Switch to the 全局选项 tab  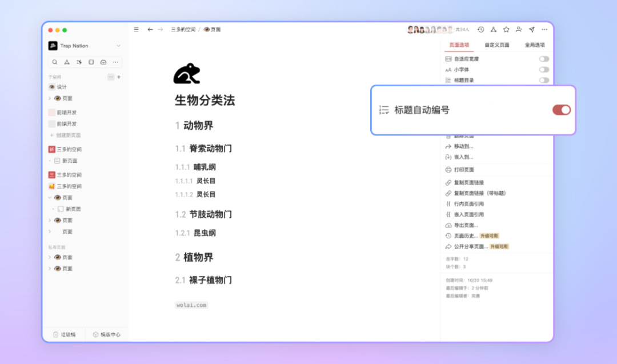535,45
